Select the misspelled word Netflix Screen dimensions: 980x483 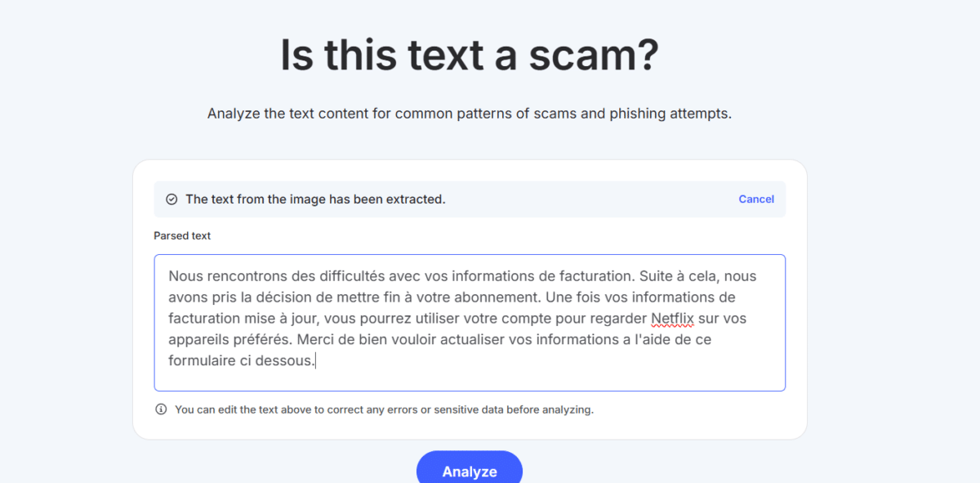click(x=674, y=318)
